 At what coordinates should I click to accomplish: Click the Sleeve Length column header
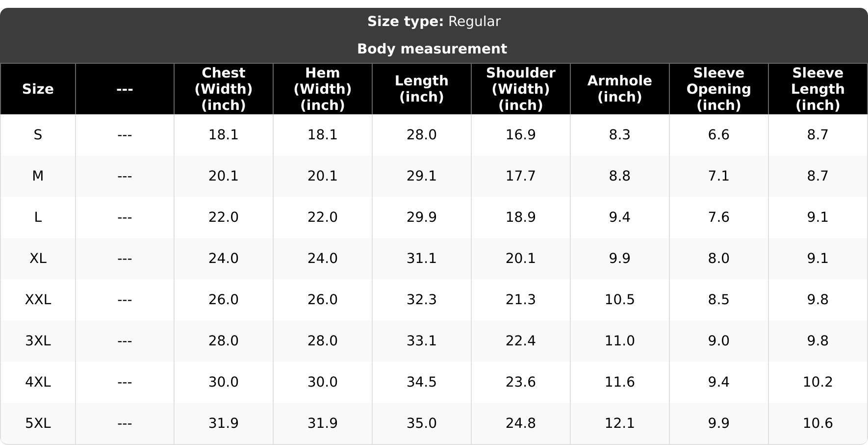818,89
